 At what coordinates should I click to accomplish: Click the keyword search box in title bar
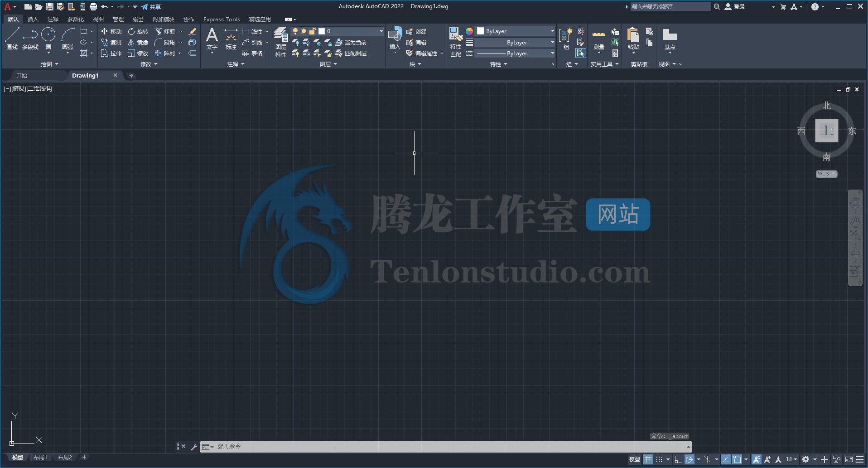click(670, 7)
